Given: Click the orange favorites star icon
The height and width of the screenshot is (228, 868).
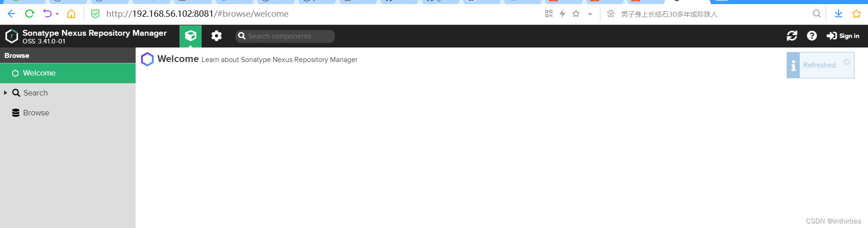Looking at the screenshot, I should pos(856,14).
